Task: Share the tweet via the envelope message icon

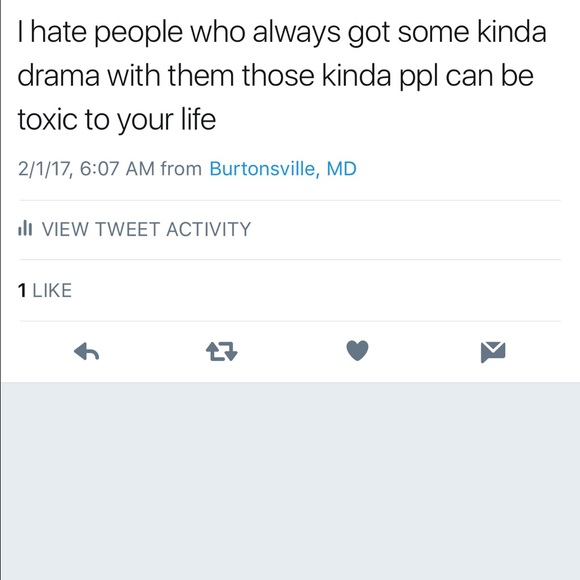Action: [x=493, y=352]
